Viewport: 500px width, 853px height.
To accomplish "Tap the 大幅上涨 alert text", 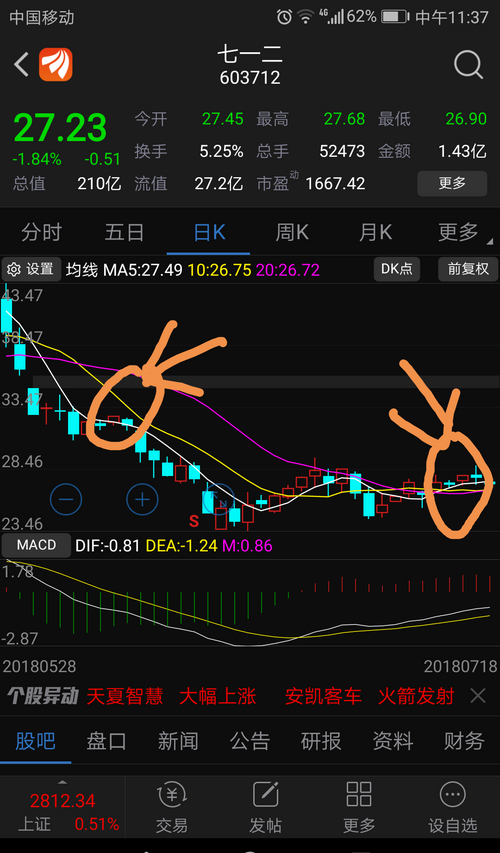I will 218,696.
